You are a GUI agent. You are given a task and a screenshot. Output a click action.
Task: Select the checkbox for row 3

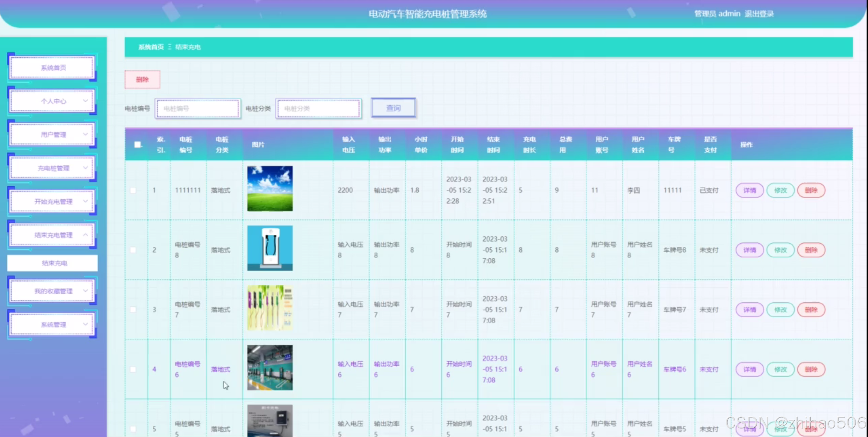pyautogui.click(x=133, y=309)
